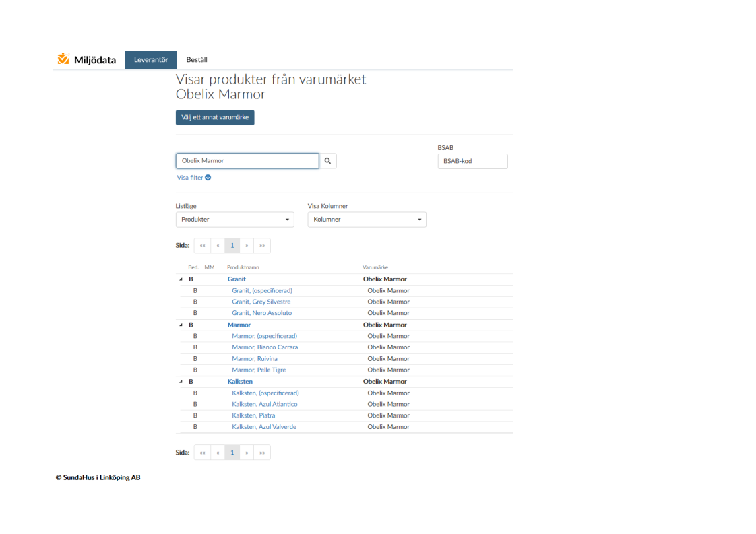Go to next page in top pagination
The height and width of the screenshot is (534, 756).
tap(247, 246)
